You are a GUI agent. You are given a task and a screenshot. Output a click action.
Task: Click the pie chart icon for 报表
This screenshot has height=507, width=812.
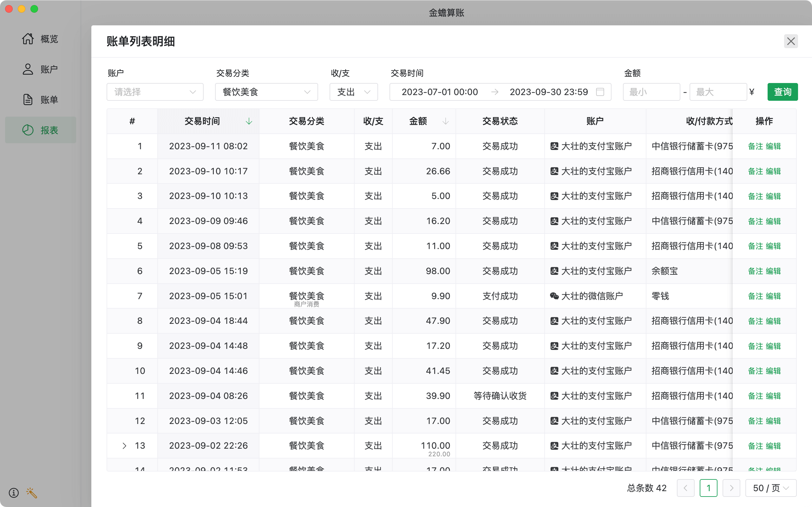pyautogui.click(x=28, y=130)
